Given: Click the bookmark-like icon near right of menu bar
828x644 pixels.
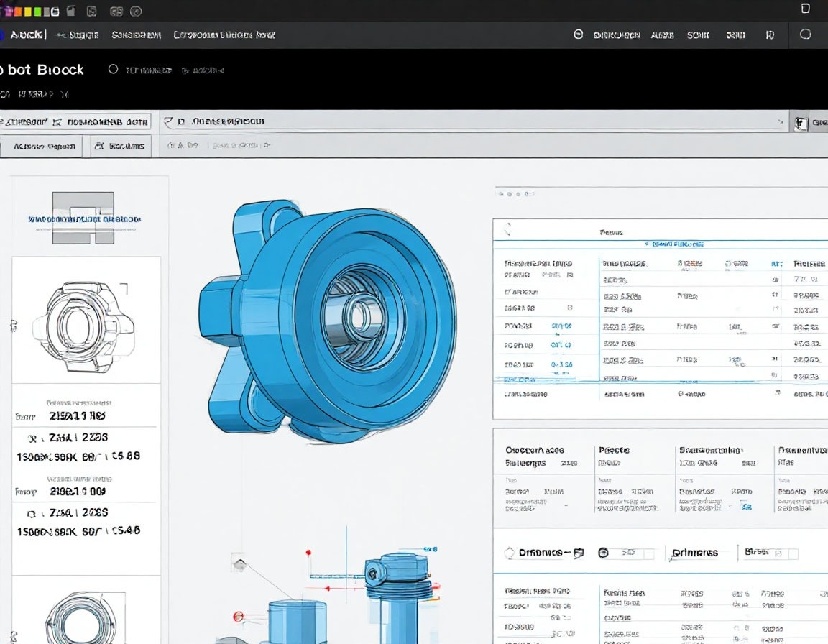Looking at the screenshot, I should [x=770, y=34].
